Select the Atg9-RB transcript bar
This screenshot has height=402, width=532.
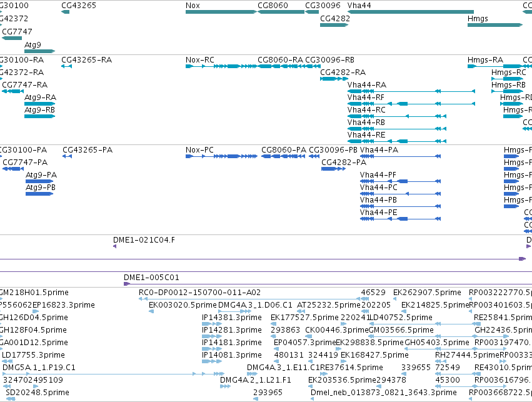coord(39,116)
